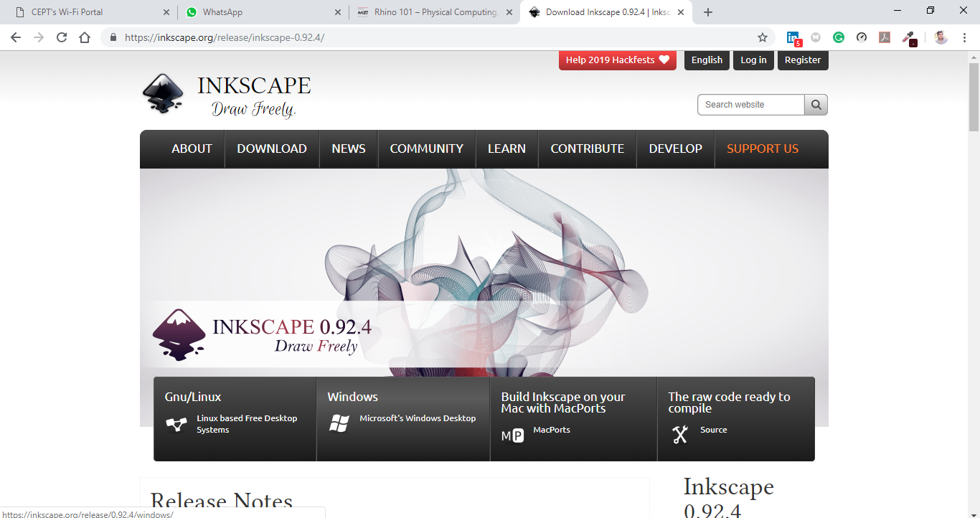
Task: Click the MacPorts MP icon
Action: (512, 435)
